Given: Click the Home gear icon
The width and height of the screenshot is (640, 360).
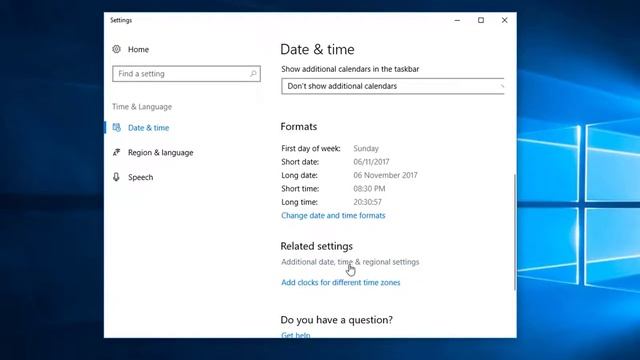Looking at the screenshot, I should point(116,49).
